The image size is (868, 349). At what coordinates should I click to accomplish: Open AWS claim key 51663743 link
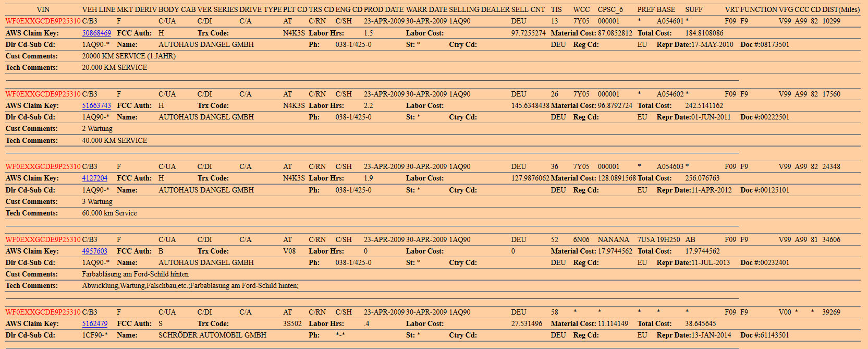click(x=96, y=105)
